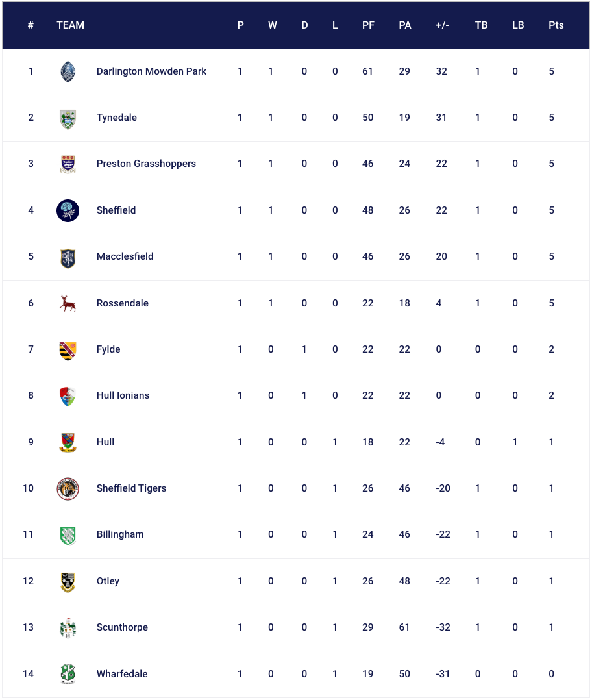The width and height of the screenshot is (592, 700).
Task: Click the Sheffield Tigers tiger logo
Action: pos(68,489)
